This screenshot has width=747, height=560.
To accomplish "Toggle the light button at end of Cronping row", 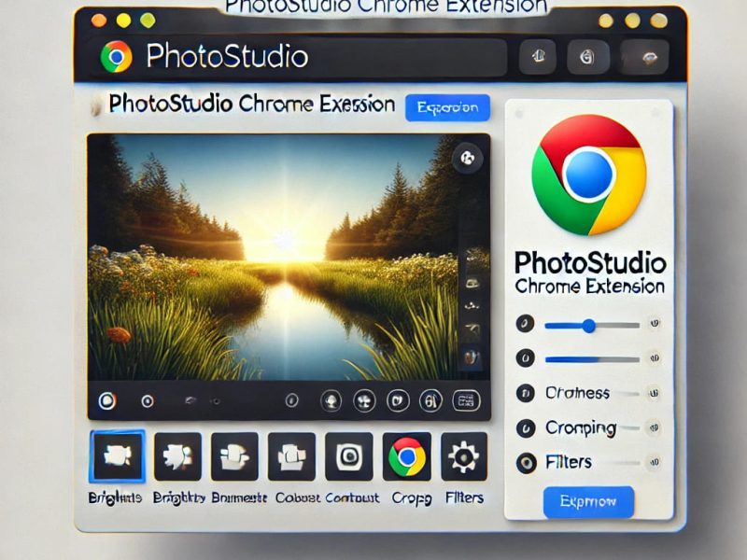I will pos(655,427).
